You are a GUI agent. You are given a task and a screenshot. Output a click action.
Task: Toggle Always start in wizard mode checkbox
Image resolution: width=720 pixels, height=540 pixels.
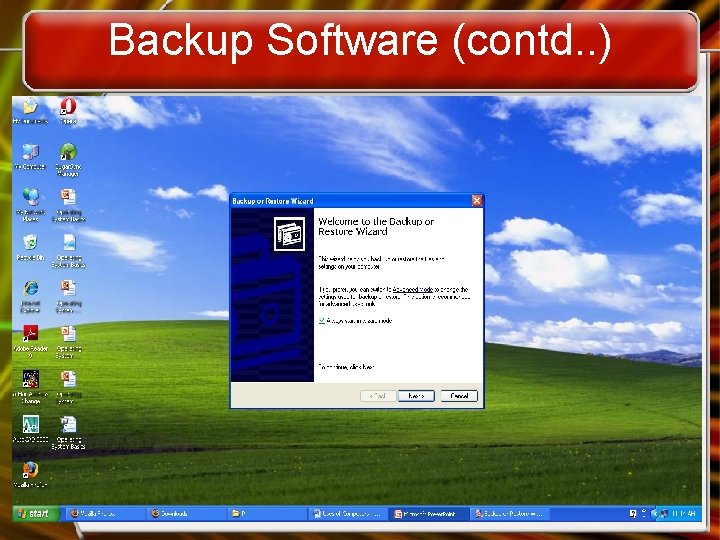[322, 321]
